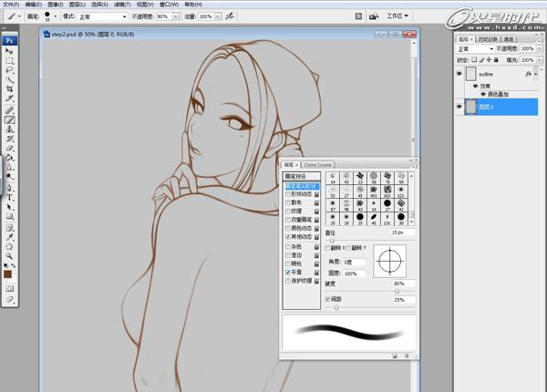The height and width of the screenshot is (392, 547).
Task: Select the Eyedropper tool
Action: point(9,238)
